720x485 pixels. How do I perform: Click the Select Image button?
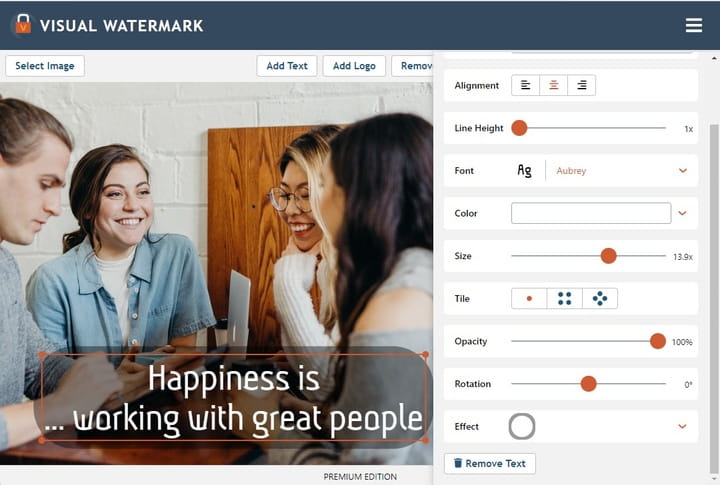pos(45,66)
